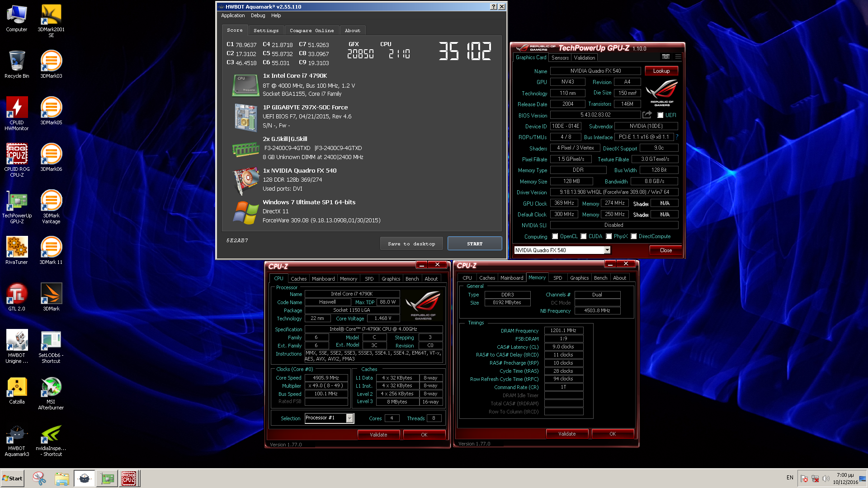Launch 3DMark05 desktop shortcut

[x=51, y=111]
